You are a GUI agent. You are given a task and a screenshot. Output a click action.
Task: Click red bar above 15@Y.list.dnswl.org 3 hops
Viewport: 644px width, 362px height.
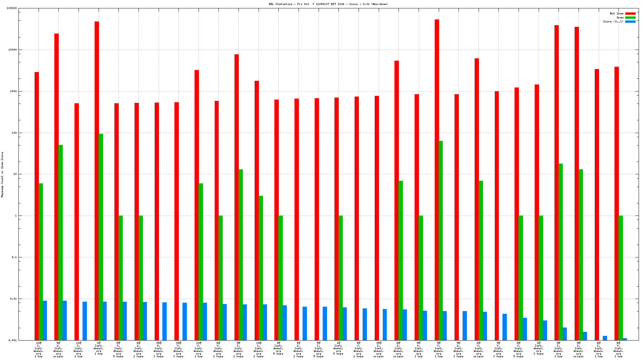[x=176, y=221]
